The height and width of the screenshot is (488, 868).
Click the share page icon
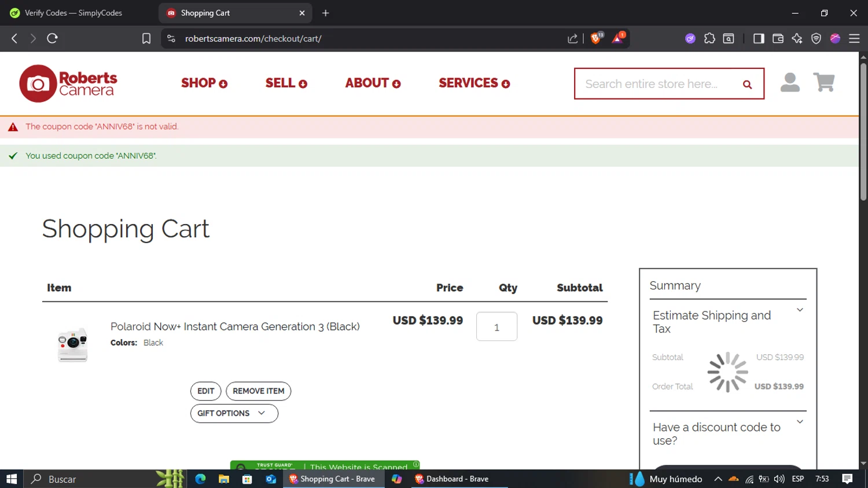tap(572, 38)
